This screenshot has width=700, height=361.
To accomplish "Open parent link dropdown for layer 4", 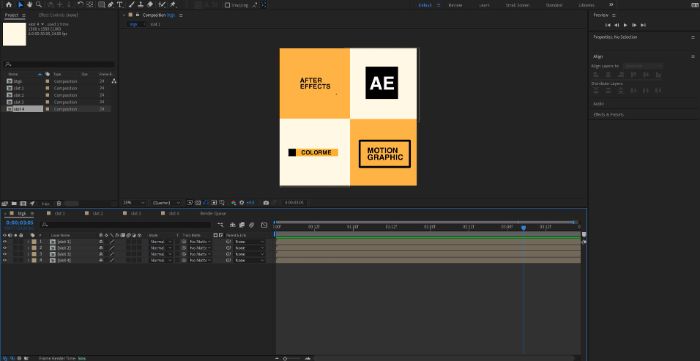I will point(249,260).
